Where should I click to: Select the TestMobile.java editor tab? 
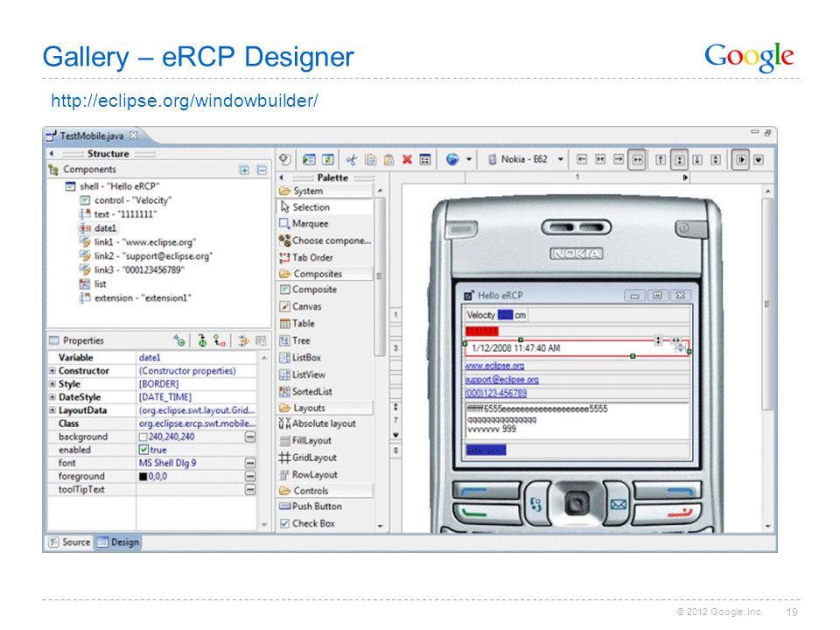[92, 136]
